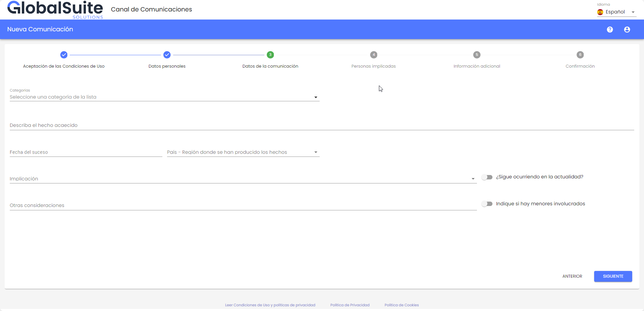
Task: Click the step 4 Personas implicadas circle
Action: pyautogui.click(x=374, y=55)
